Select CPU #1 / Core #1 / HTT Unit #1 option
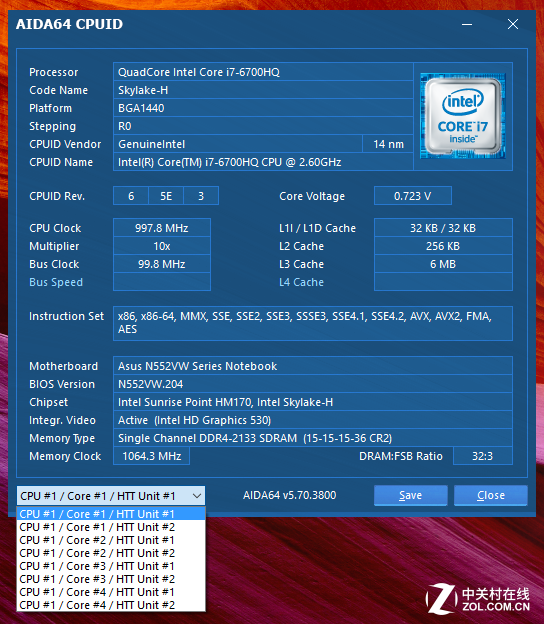The height and width of the screenshot is (624, 544). click(111, 514)
